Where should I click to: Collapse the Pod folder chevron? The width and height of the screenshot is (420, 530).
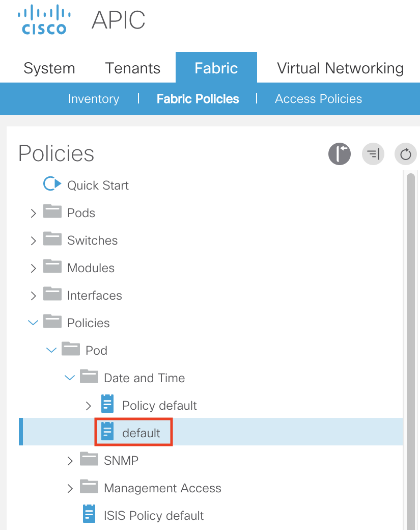[51, 351]
